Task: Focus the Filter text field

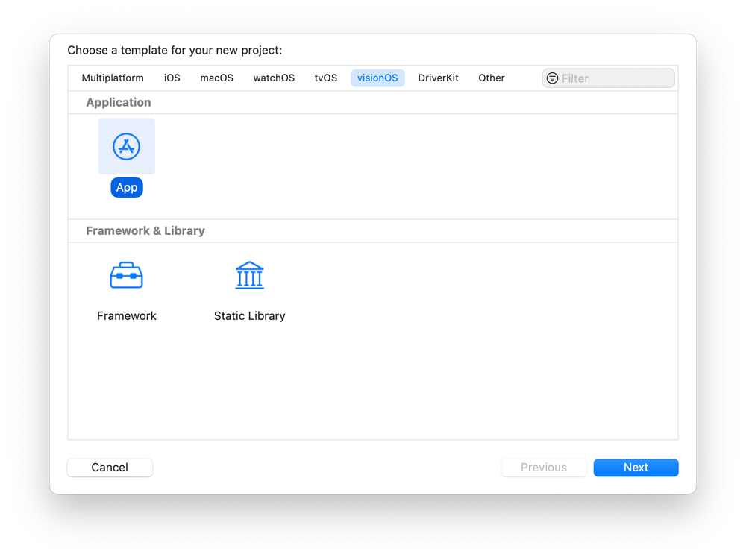Action: 615,78
